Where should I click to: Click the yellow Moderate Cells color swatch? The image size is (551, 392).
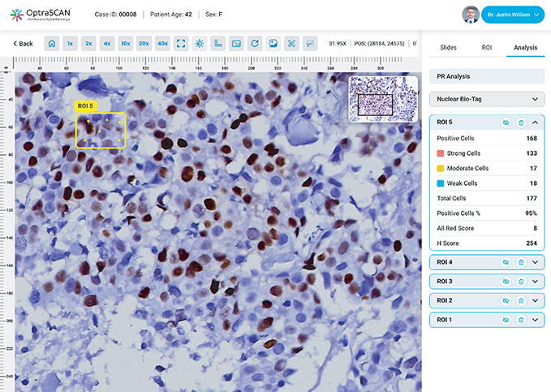[441, 168]
